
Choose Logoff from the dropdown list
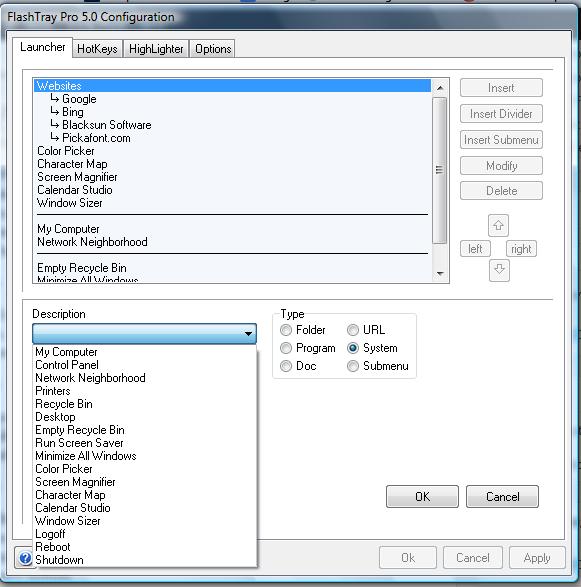click(x=145, y=534)
